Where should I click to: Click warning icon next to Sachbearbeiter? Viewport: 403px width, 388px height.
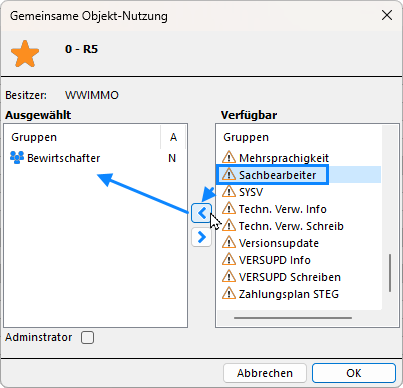click(x=229, y=174)
